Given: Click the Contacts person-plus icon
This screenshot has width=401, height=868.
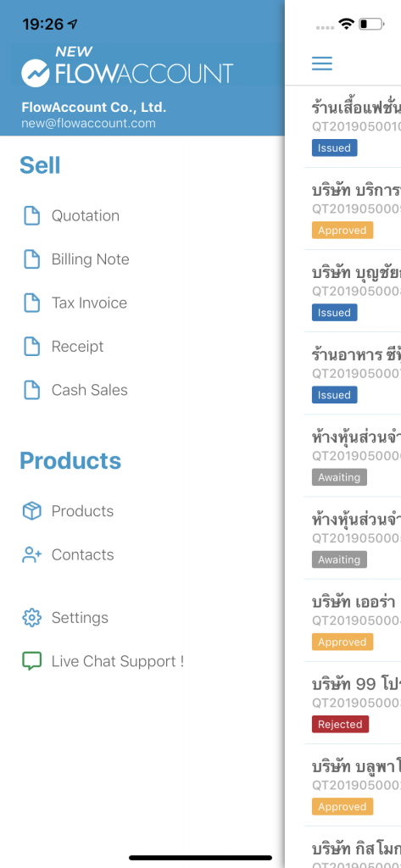Looking at the screenshot, I should pos(32,554).
